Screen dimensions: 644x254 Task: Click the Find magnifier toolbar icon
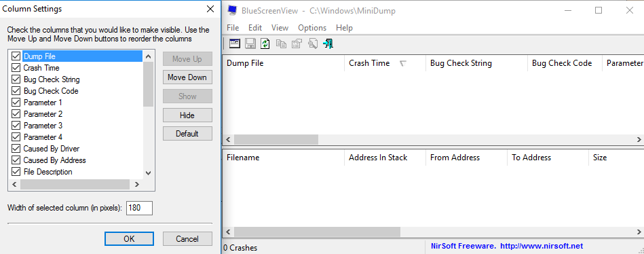coord(313,43)
